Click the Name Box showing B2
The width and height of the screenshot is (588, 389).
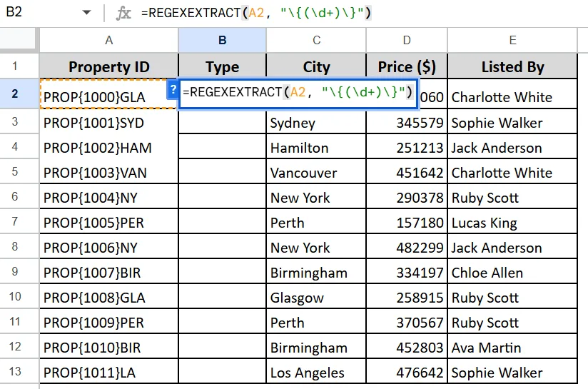pos(14,12)
